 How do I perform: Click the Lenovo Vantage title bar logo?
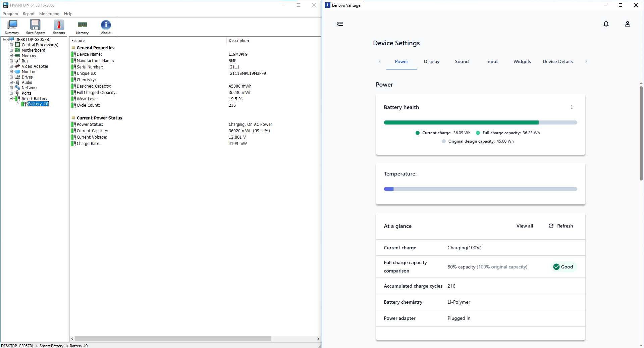(328, 5)
